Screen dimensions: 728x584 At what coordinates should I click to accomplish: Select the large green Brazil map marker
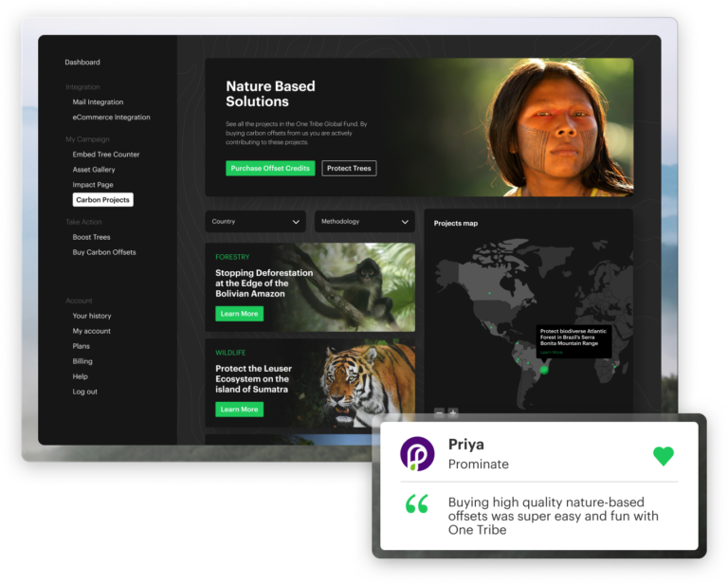pos(544,369)
